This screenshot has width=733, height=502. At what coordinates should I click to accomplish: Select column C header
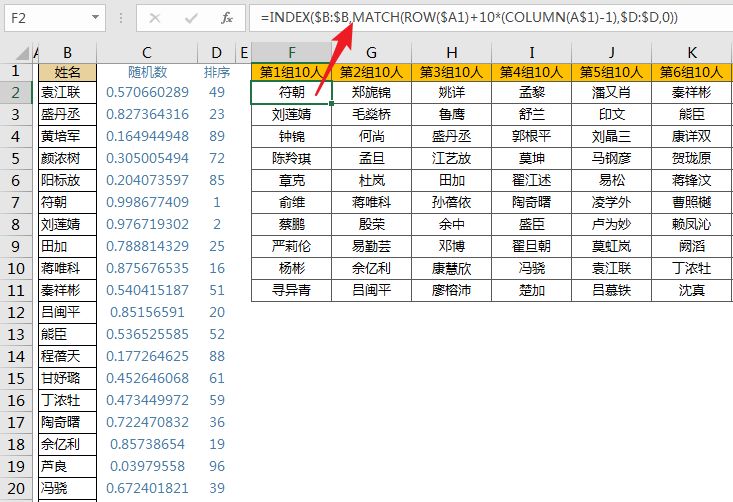pos(147,52)
